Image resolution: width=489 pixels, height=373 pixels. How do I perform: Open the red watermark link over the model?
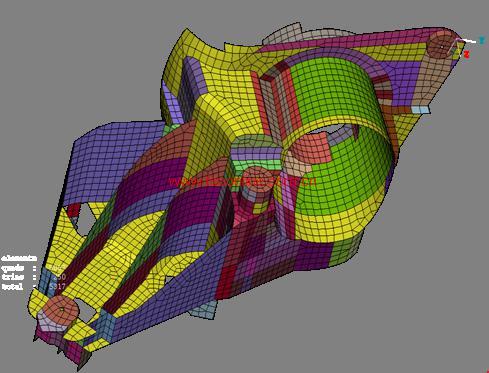coord(242,182)
